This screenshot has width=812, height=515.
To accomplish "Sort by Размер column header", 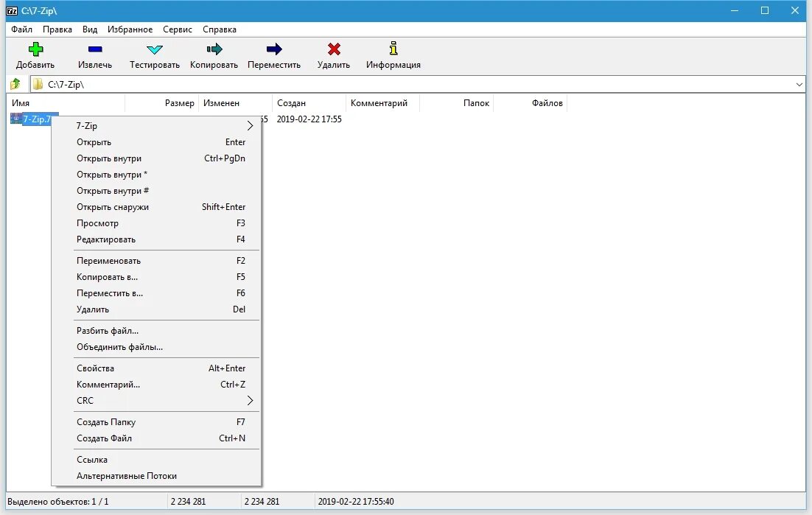I will tap(161, 103).
